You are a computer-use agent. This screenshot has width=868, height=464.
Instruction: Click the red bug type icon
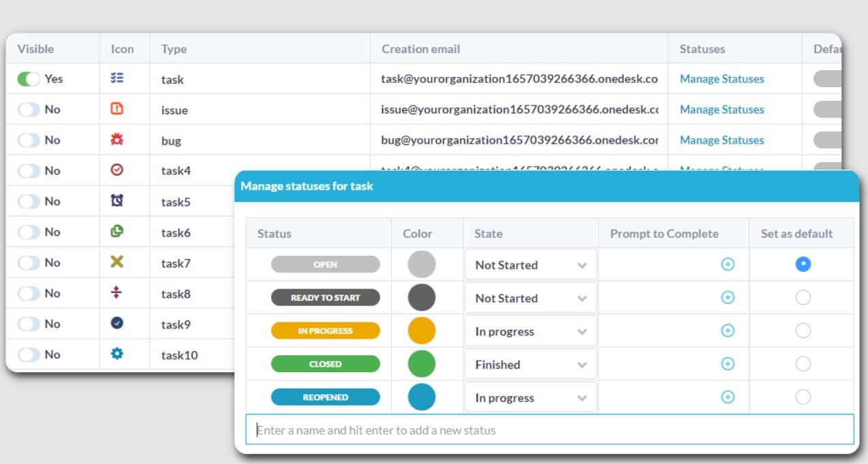click(116, 139)
